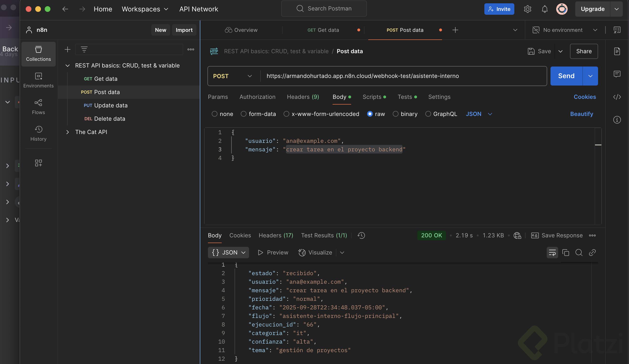Select the form-data body option
Viewport: 629px width, 364px height.
pos(244,114)
